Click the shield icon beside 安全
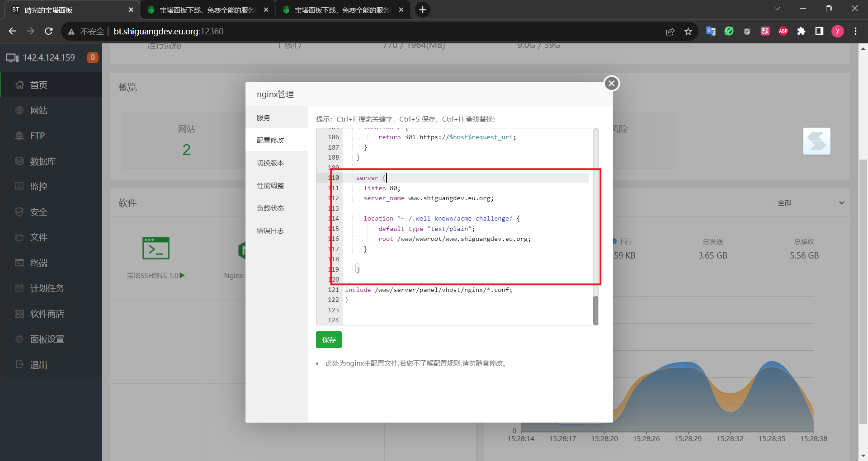The width and height of the screenshot is (868, 461). 19,212
